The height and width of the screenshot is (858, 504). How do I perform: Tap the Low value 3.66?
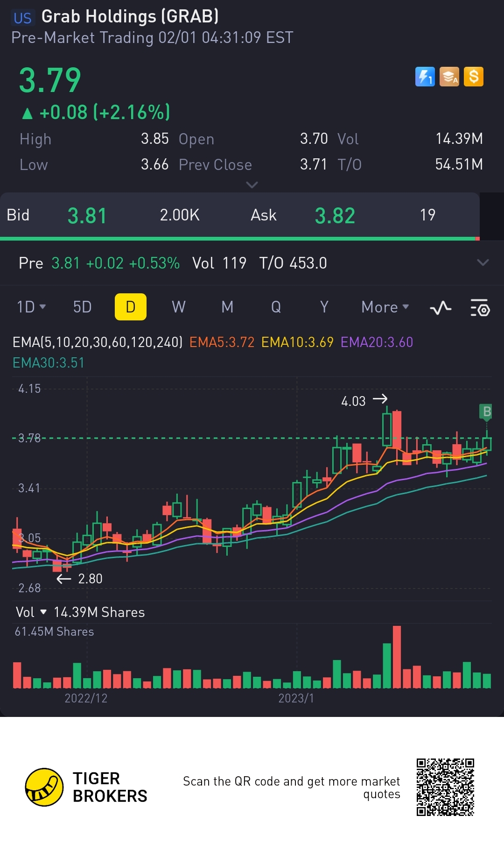pos(154,164)
